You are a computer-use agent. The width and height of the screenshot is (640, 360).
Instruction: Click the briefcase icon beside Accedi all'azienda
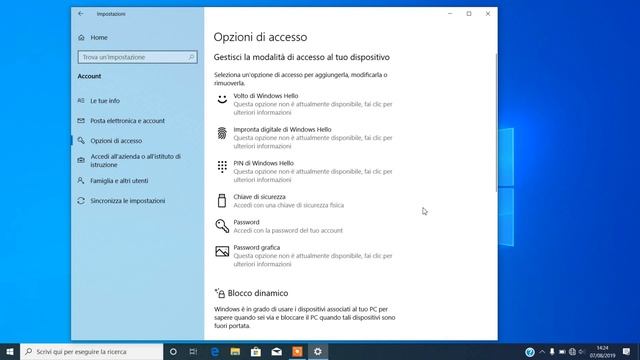point(81,160)
